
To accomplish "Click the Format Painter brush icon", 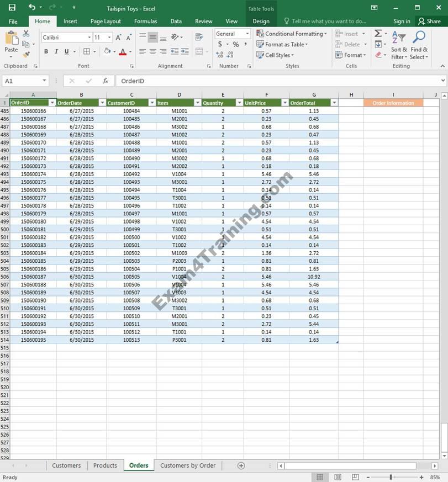I will click(26, 55).
